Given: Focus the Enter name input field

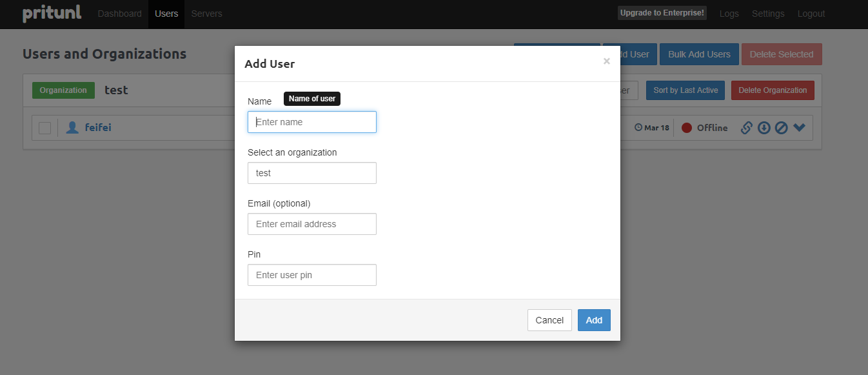Looking at the screenshot, I should [312, 122].
